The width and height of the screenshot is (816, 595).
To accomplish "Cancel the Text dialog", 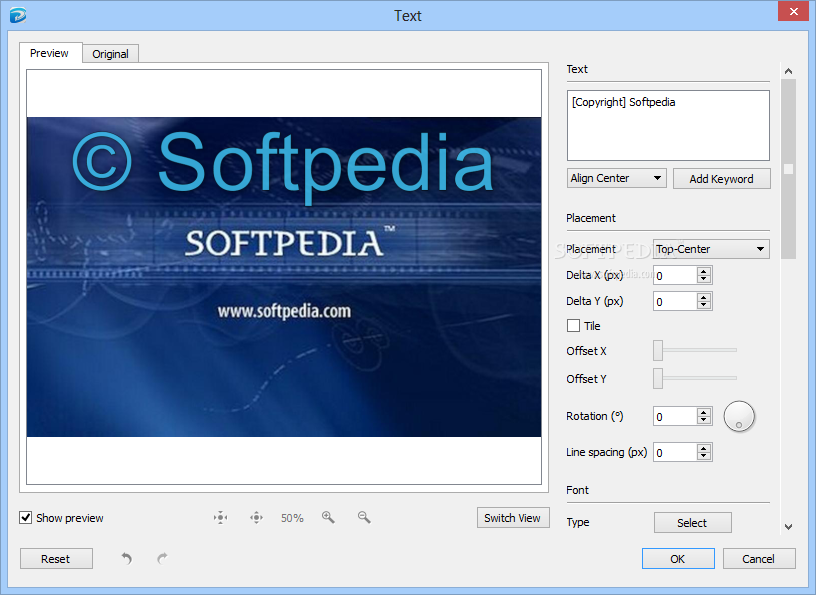I will point(758,559).
